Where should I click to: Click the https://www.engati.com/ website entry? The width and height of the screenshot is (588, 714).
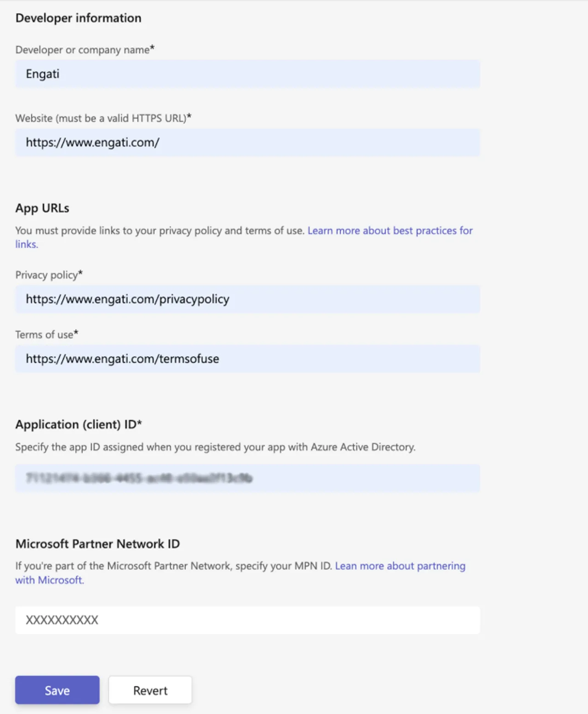[x=93, y=142]
